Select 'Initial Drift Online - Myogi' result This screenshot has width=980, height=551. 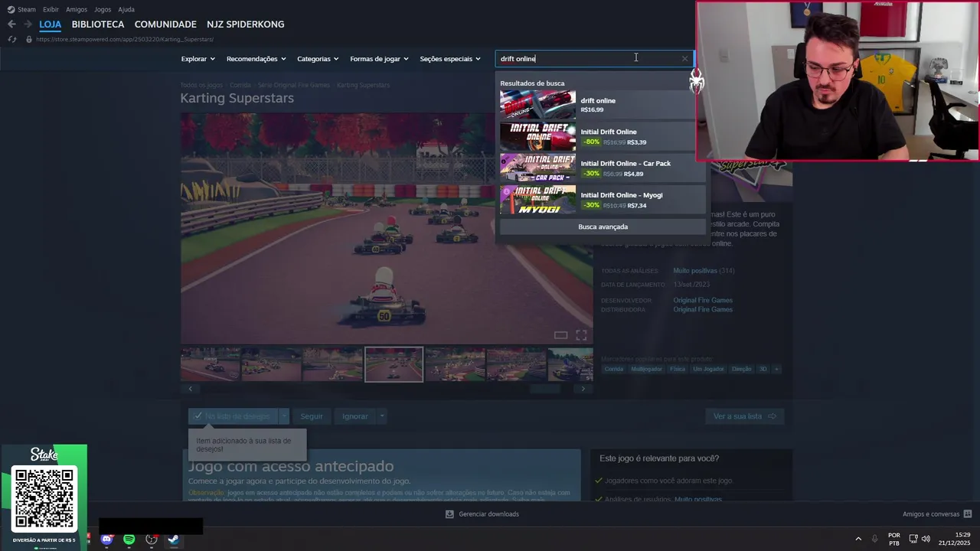click(x=603, y=200)
